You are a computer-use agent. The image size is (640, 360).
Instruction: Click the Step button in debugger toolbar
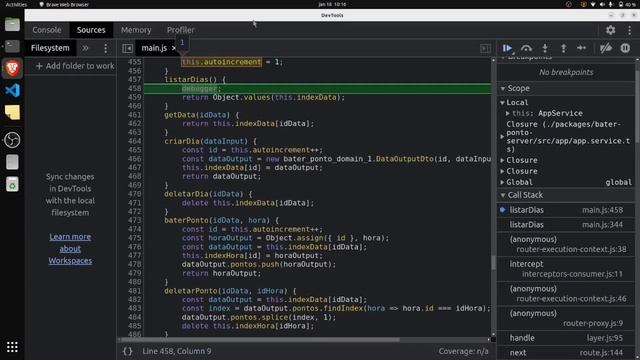582,48
